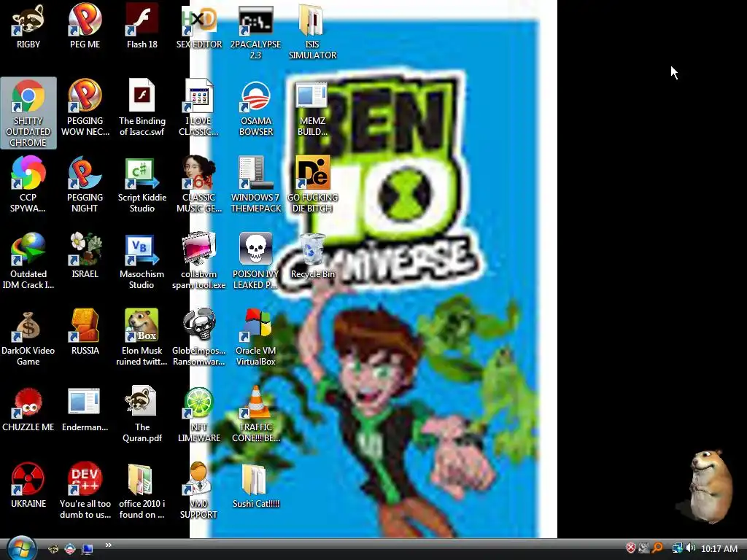Select the Dev-C++ "You're all too dumb" shortcut

85,491
